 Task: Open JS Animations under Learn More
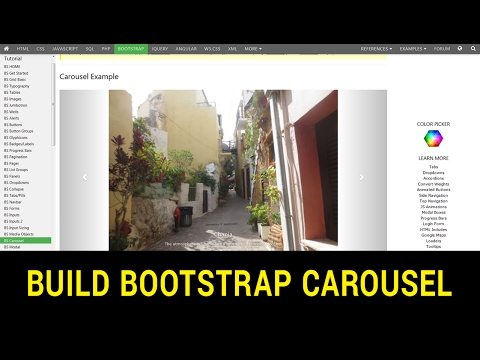pos(433,207)
